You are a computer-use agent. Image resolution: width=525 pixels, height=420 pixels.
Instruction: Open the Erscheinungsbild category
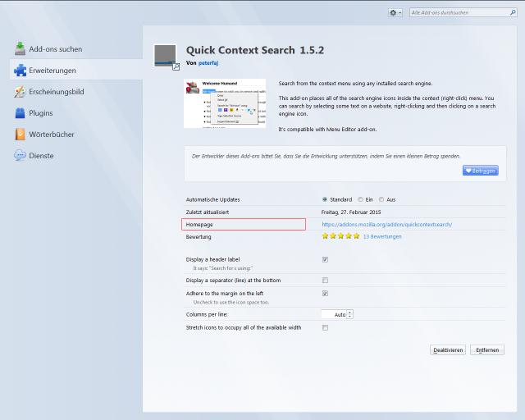pyautogui.click(x=76, y=92)
